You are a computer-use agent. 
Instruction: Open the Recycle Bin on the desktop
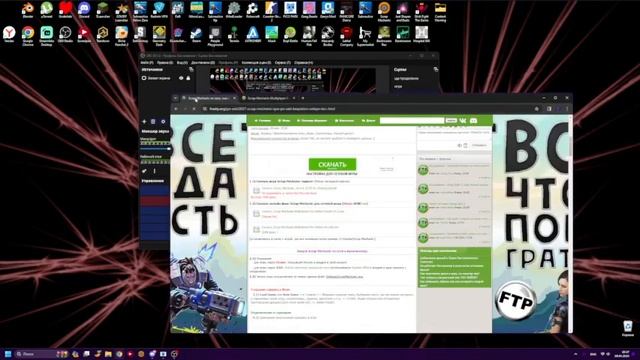pyautogui.click(x=628, y=328)
